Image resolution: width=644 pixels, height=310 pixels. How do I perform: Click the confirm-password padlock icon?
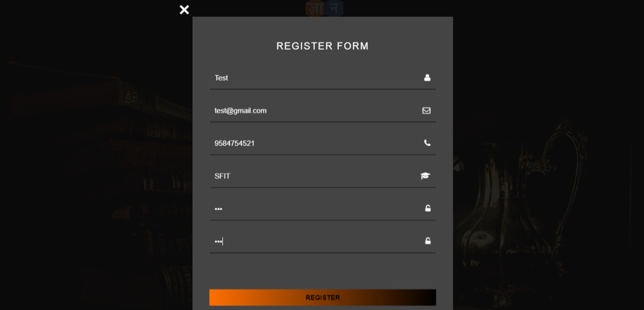click(x=427, y=241)
